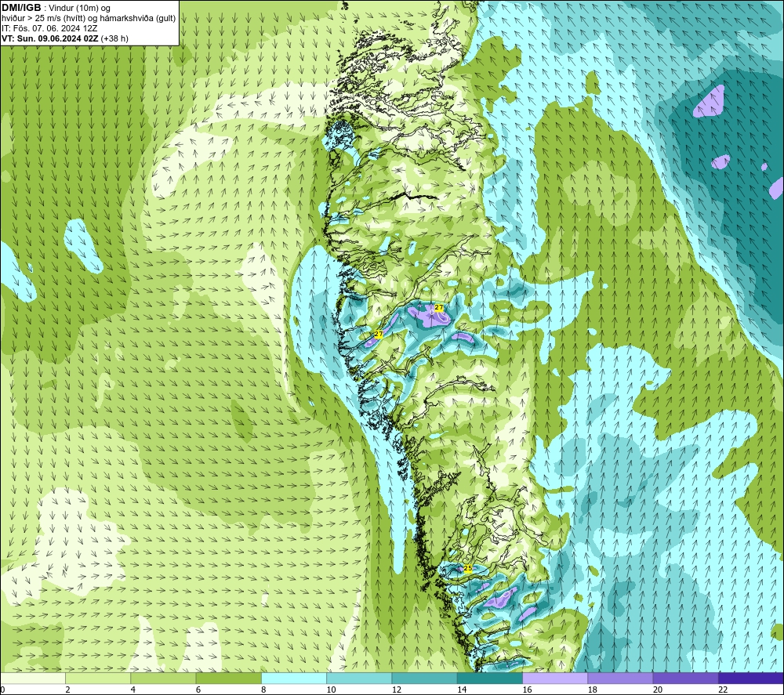Click the '22' scale number
Image resolution: width=784 pixels, height=695 pixels.
(723, 690)
